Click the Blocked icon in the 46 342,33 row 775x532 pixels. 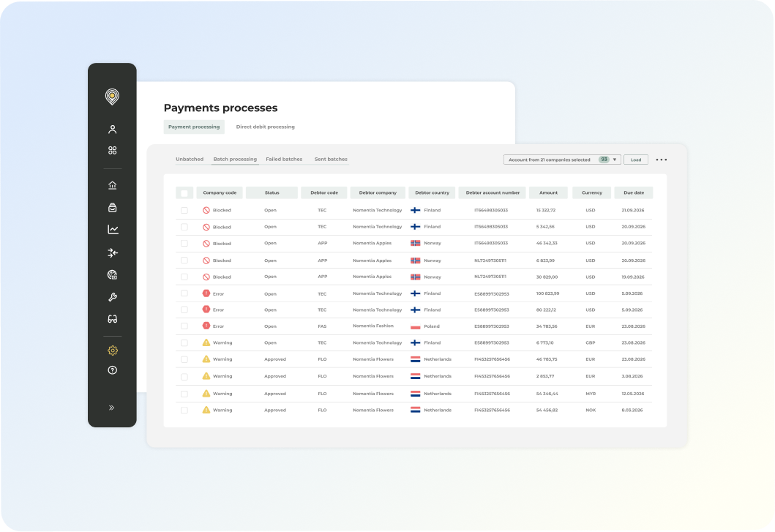(x=206, y=243)
